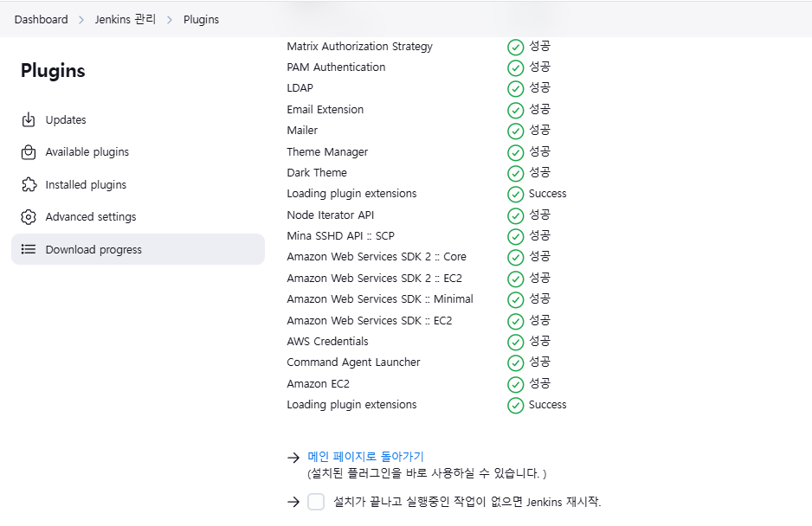Image resolution: width=812 pixels, height=526 pixels.
Task: Click the Download progress list icon
Action: pos(29,249)
